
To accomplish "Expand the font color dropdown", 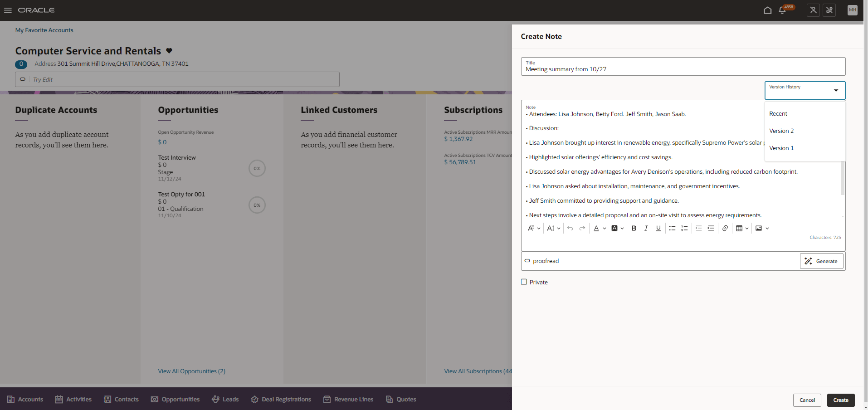I will pyautogui.click(x=604, y=228).
